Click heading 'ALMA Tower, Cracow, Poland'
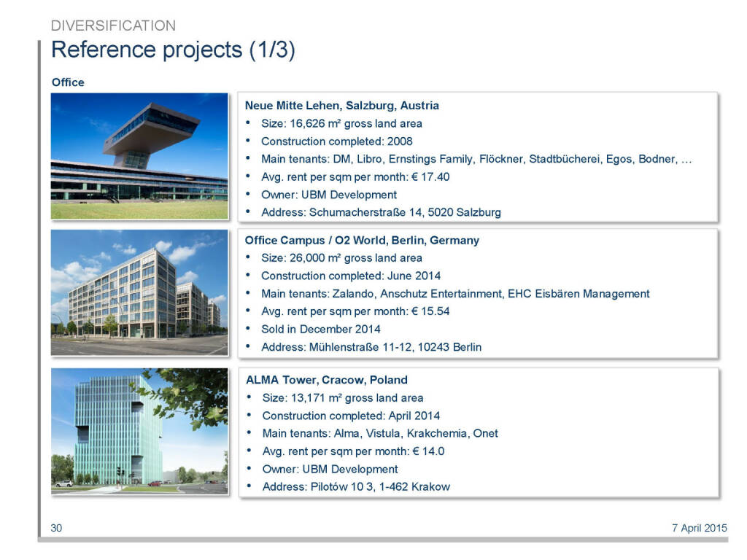 click(x=326, y=380)
